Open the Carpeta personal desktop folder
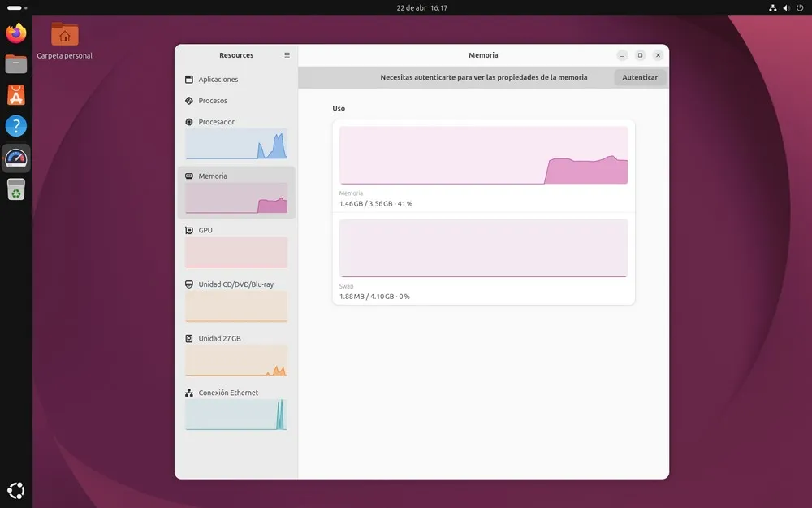 coord(65,41)
